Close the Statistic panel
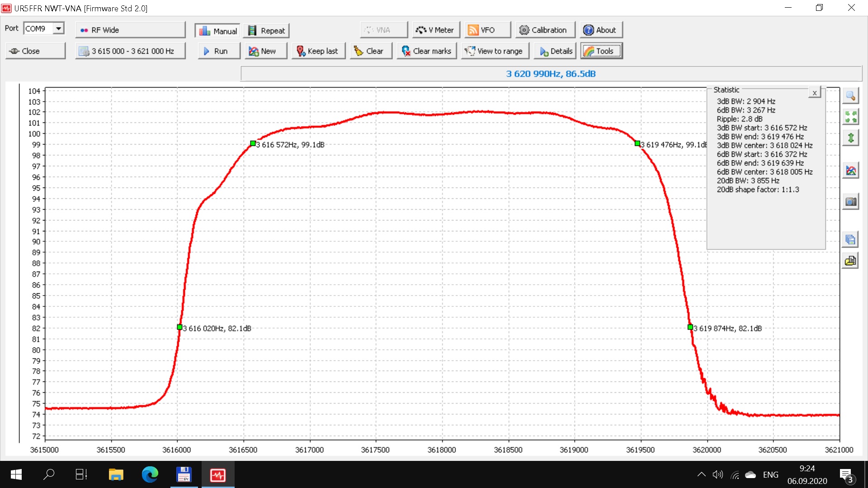Viewport: 868px width, 488px height. (x=814, y=93)
